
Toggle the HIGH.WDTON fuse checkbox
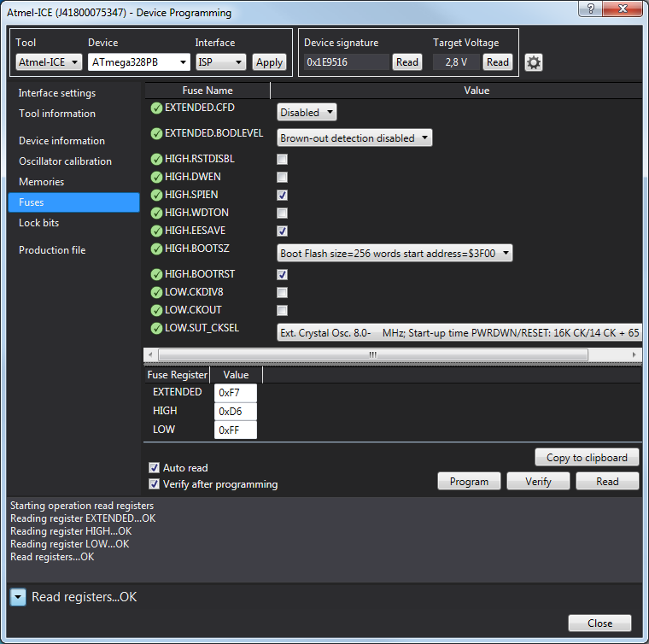(283, 214)
